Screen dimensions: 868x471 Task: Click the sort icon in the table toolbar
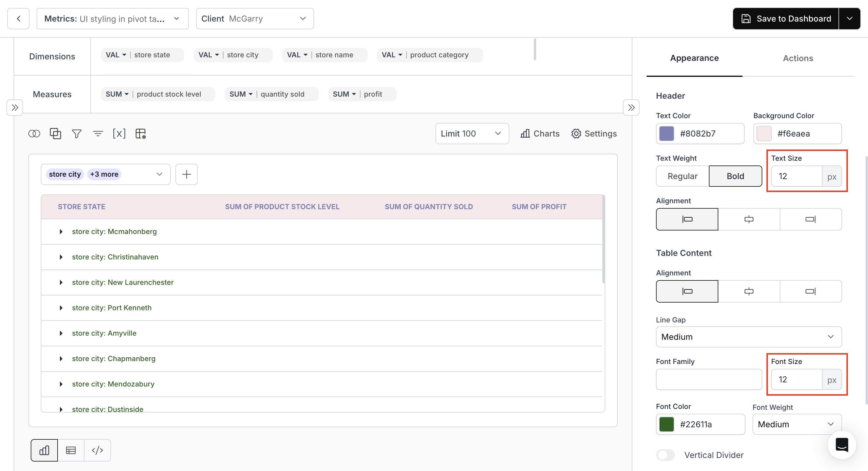[98, 134]
